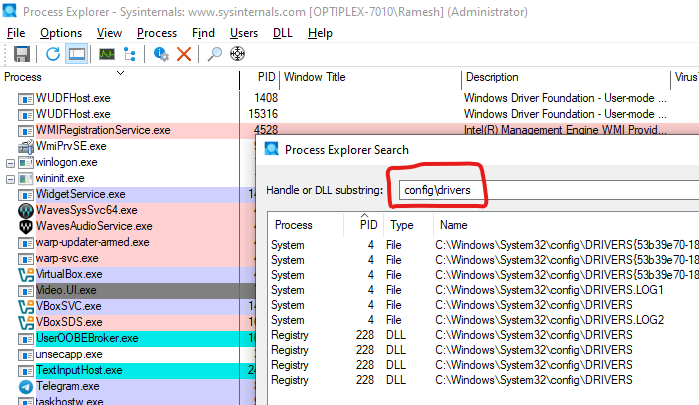Image resolution: width=699 pixels, height=405 pixels.
Task: Open the System Information graph icon
Action: click(x=107, y=54)
